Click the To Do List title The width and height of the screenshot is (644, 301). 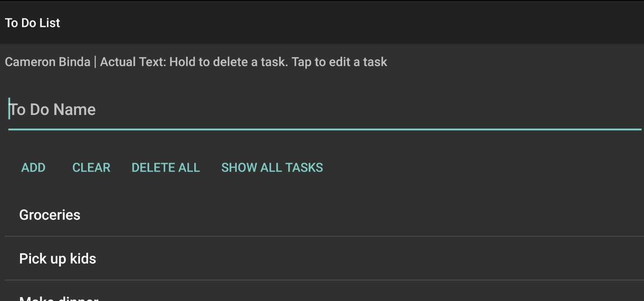pos(32,23)
